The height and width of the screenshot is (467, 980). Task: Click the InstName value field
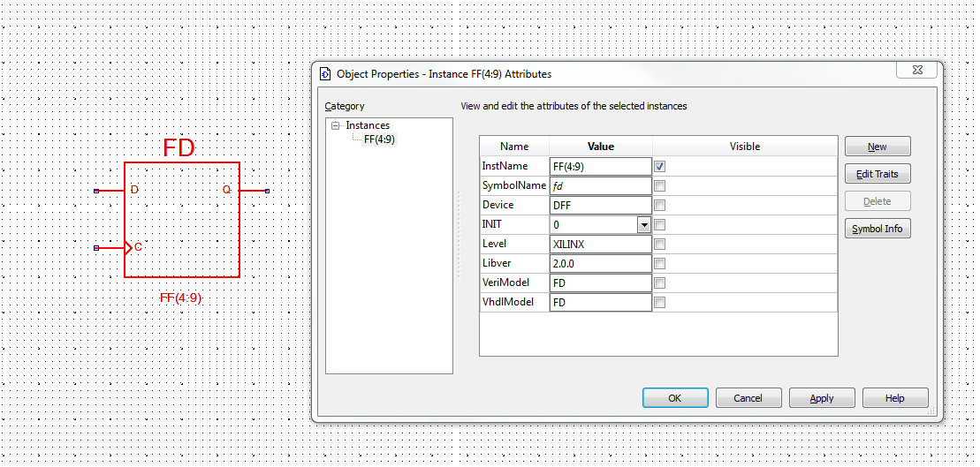[x=601, y=167]
